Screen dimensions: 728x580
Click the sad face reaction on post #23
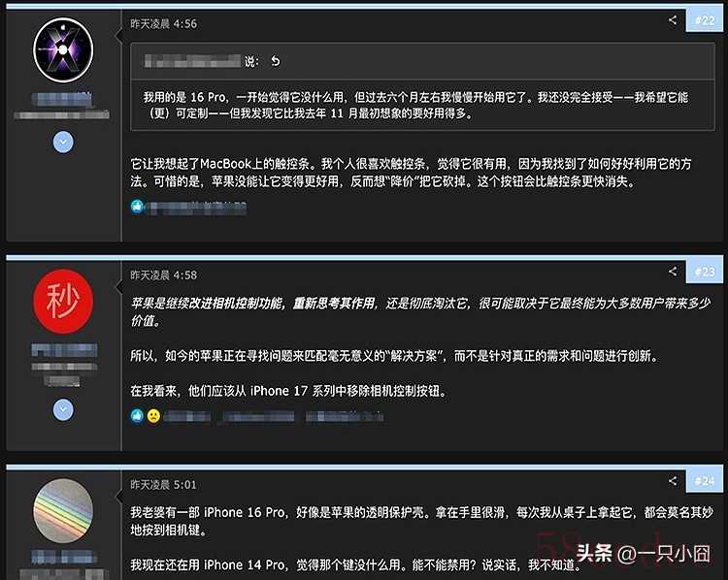tap(153, 416)
